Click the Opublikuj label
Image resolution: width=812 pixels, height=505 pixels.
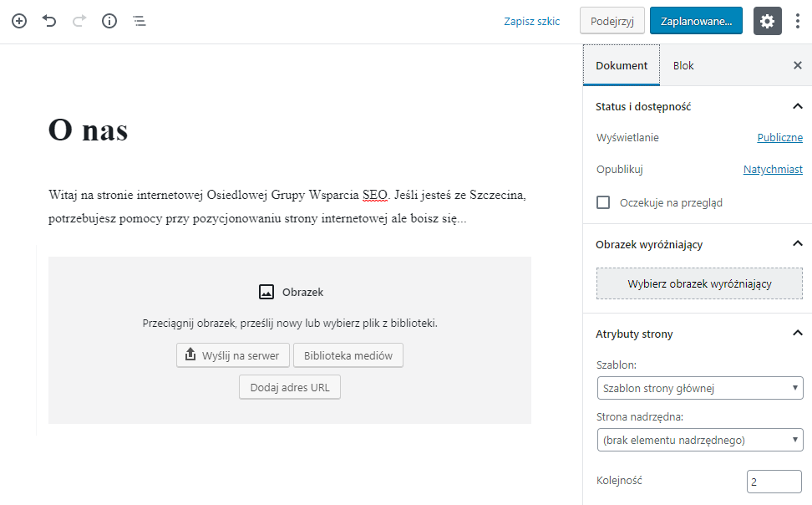tap(619, 169)
